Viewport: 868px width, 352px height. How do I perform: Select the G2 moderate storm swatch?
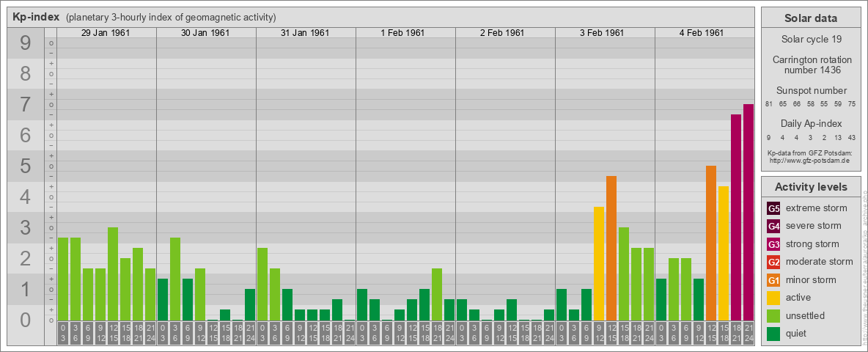tap(773, 262)
